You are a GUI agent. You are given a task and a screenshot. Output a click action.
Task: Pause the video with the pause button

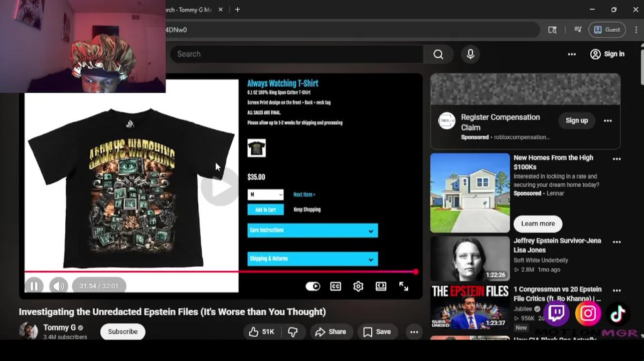[x=34, y=286]
